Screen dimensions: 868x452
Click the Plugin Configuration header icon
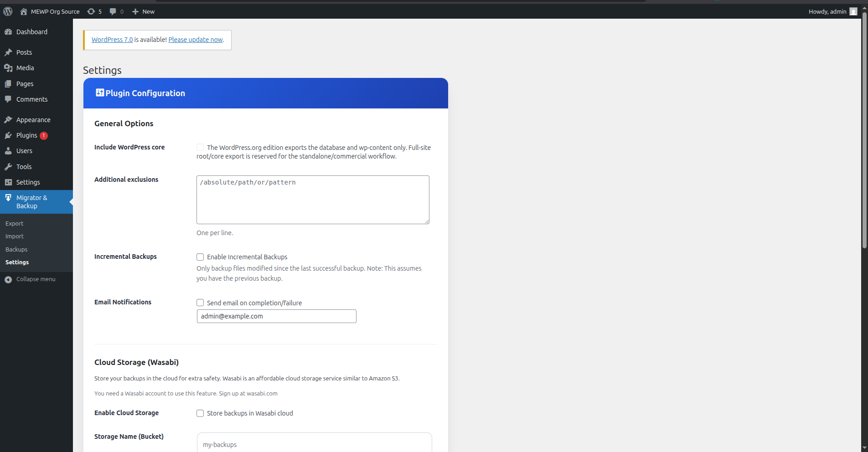100,92
